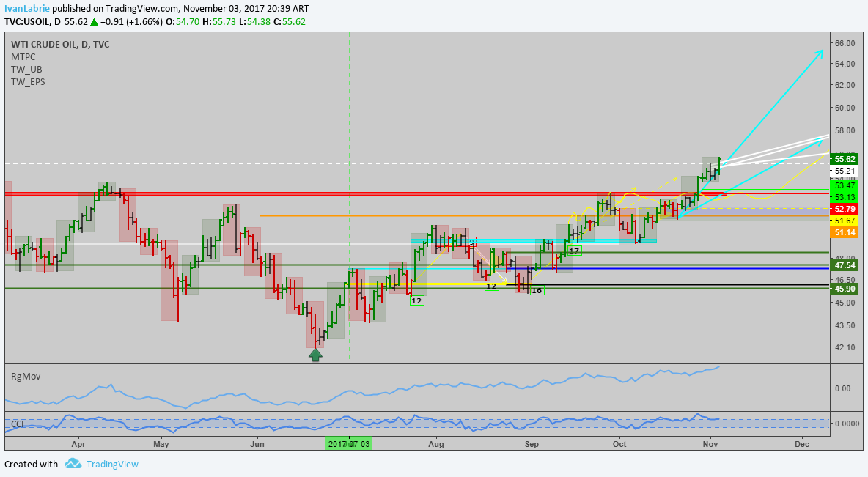The image size is (868, 477).
Task: Click the TW_EPS indicator label
Action: click(x=29, y=82)
